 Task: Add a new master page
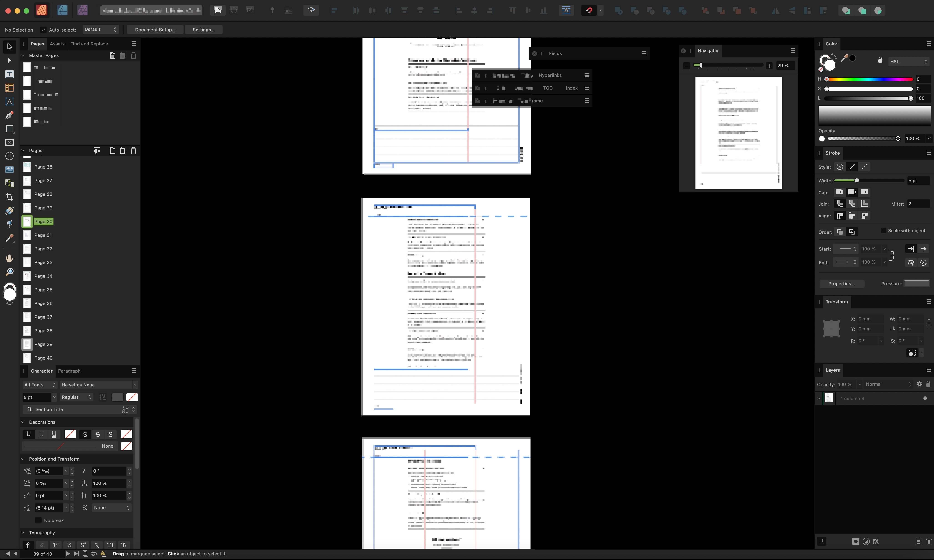pyautogui.click(x=112, y=55)
